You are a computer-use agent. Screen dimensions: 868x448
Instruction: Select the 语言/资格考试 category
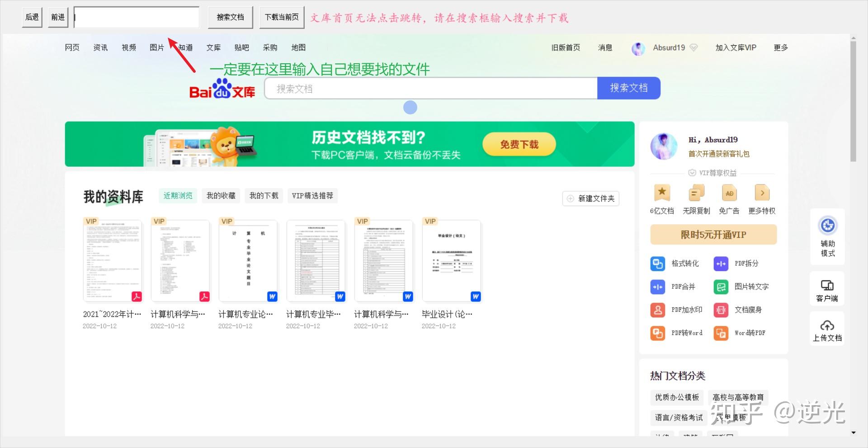point(679,417)
